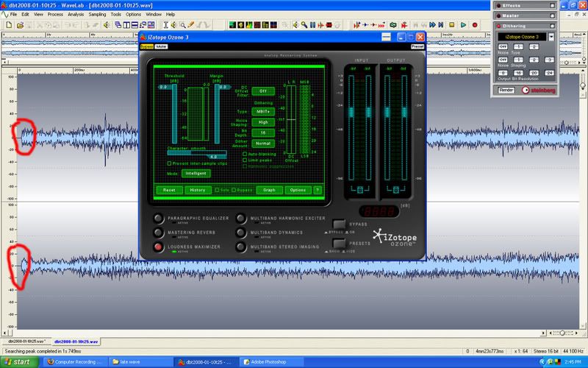Image resolution: width=588 pixels, height=368 pixels.
Task: Change the Noise Shaping High selector
Action: point(263,122)
